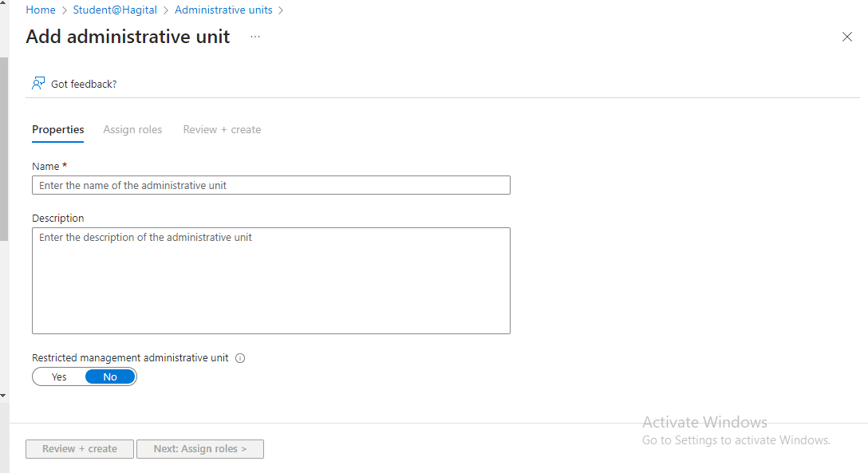Go to the Review + create tab
868x473 pixels.
[222, 129]
